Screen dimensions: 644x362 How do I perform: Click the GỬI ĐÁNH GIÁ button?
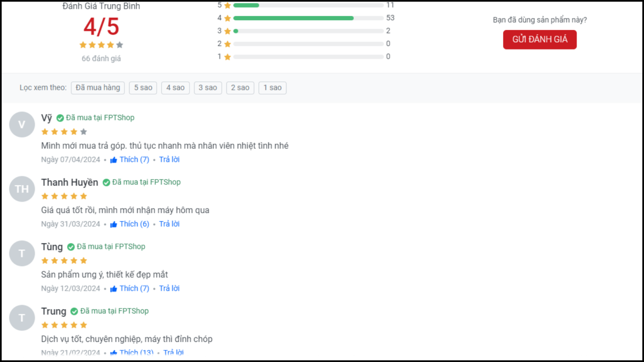click(540, 39)
